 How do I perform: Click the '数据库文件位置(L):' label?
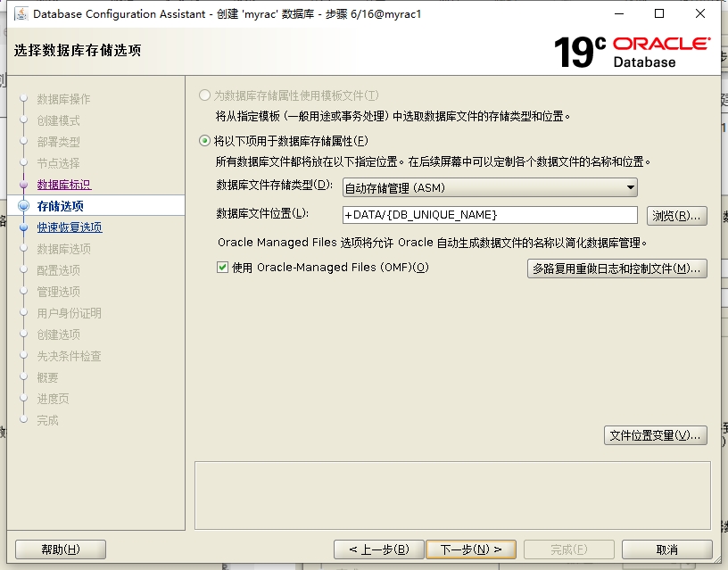click(x=263, y=213)
